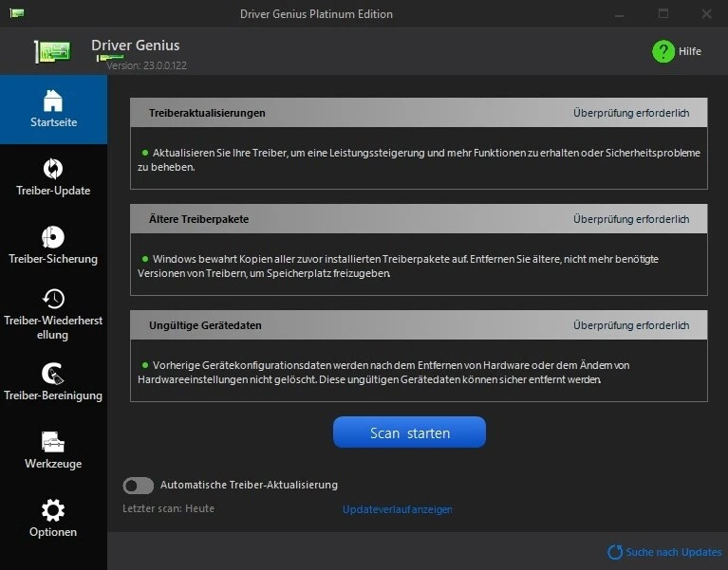This screenshot has height=570, width=728.
Task: Toggle Automatische Treiber-Aktualisierung switch
Action: [138, 486]
